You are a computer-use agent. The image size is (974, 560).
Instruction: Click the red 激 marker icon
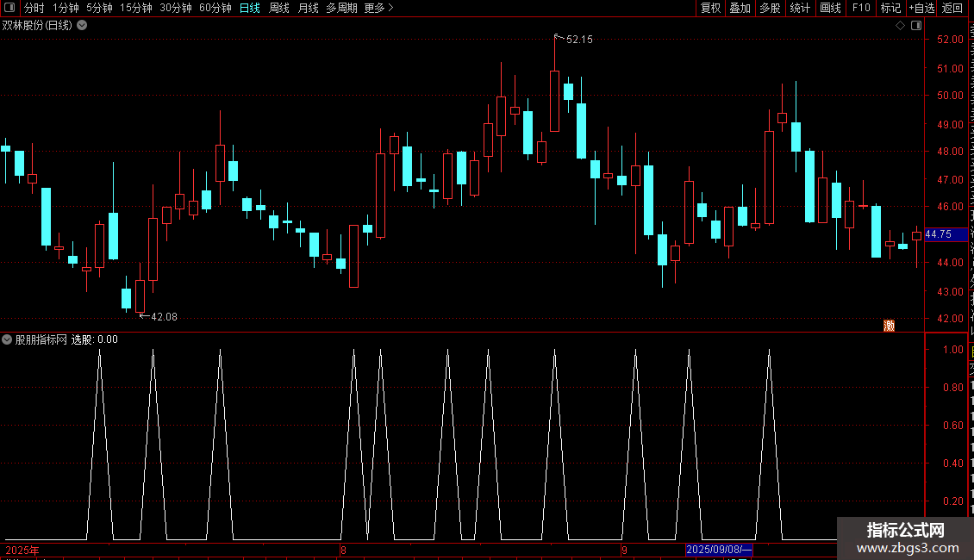point(889,326)
